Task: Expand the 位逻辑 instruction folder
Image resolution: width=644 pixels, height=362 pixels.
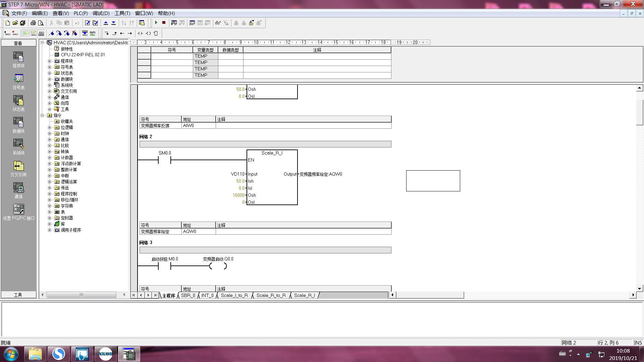Action: point(50,127)
